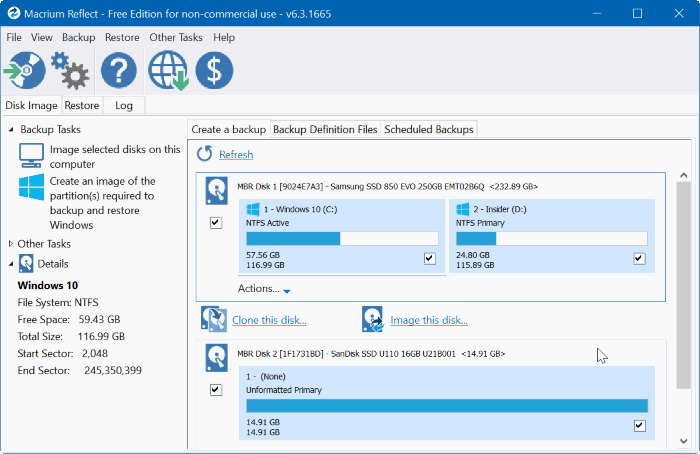This screenshot has width=700, height=454.
Task: Switch to the Restore tab below toolbar
Action: tap(82, 105)
